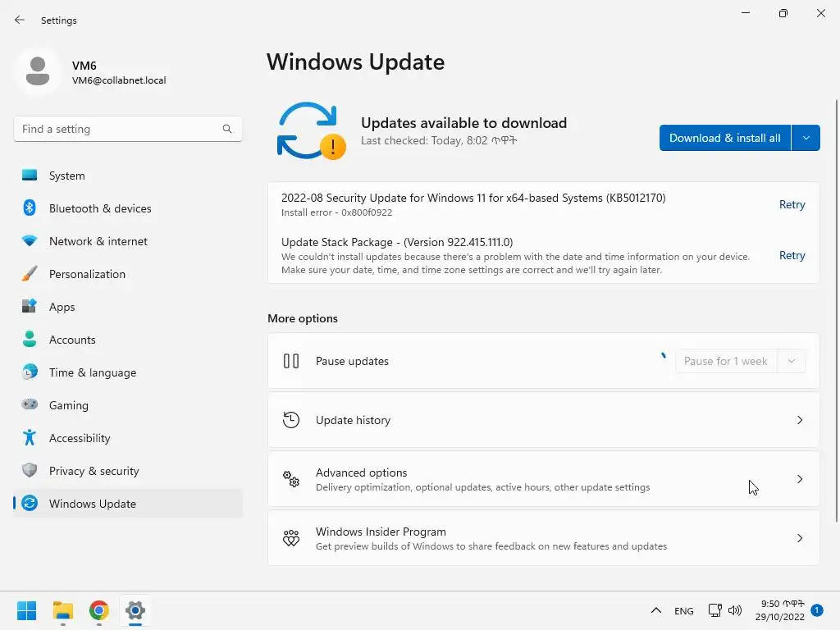Click the System monitor icon in sidebar

click(x=30, y=176)
